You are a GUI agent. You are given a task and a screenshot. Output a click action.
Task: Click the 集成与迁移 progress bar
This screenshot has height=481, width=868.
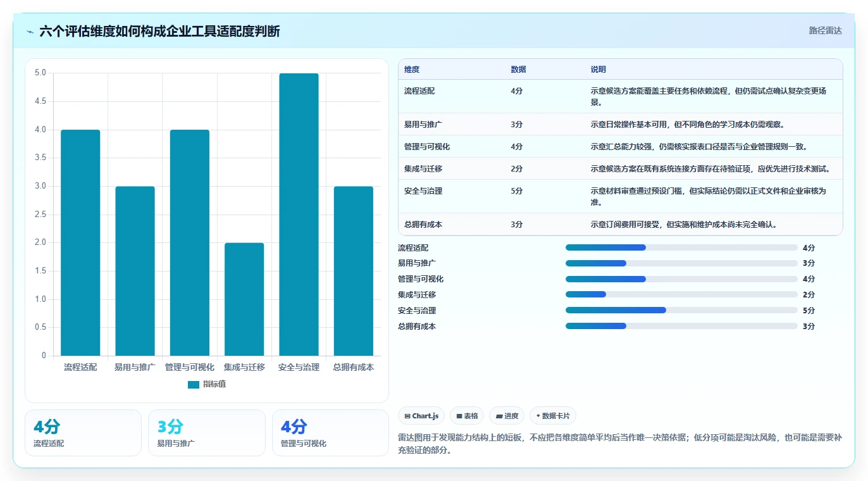pyautogui.click(x=681, y=294)
